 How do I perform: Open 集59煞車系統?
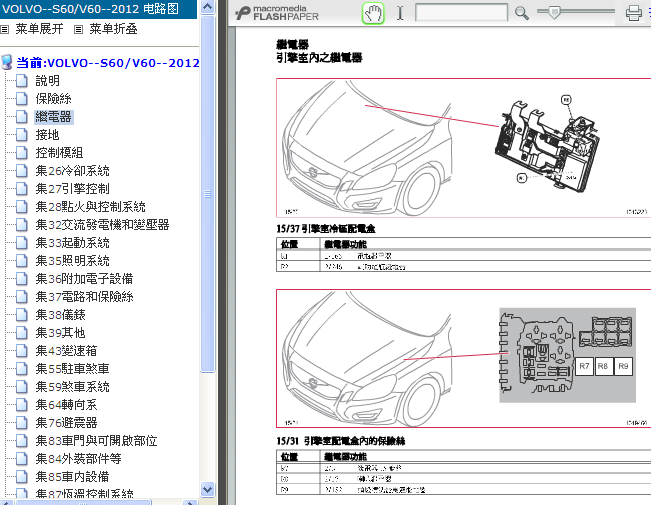pyautogui.click(x=72, y=387)
